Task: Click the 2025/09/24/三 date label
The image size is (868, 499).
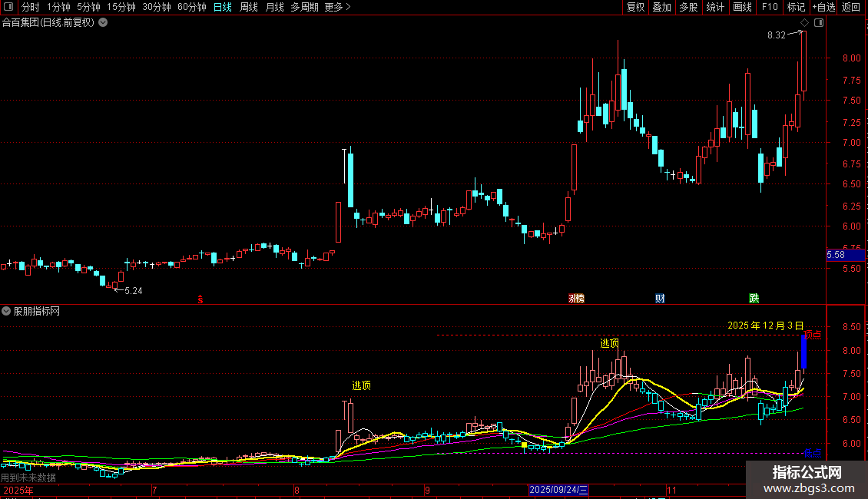Action: pyautogui.click(x=558, y=490)
